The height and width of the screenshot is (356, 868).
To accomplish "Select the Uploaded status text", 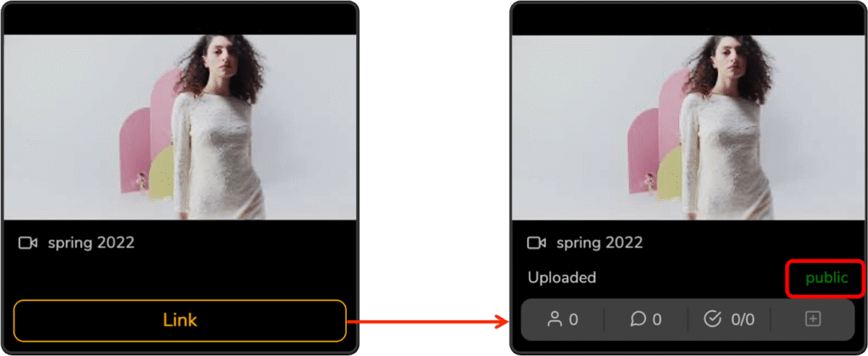I will pos(562,277).
